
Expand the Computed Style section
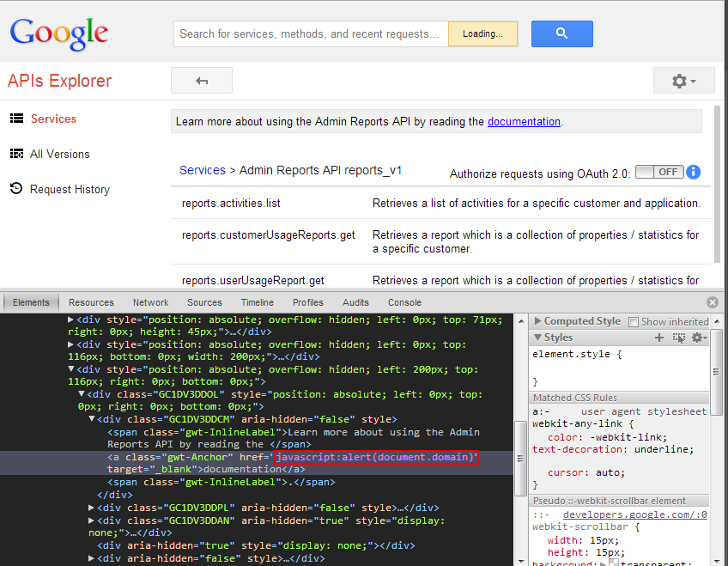tap(537, 321)
